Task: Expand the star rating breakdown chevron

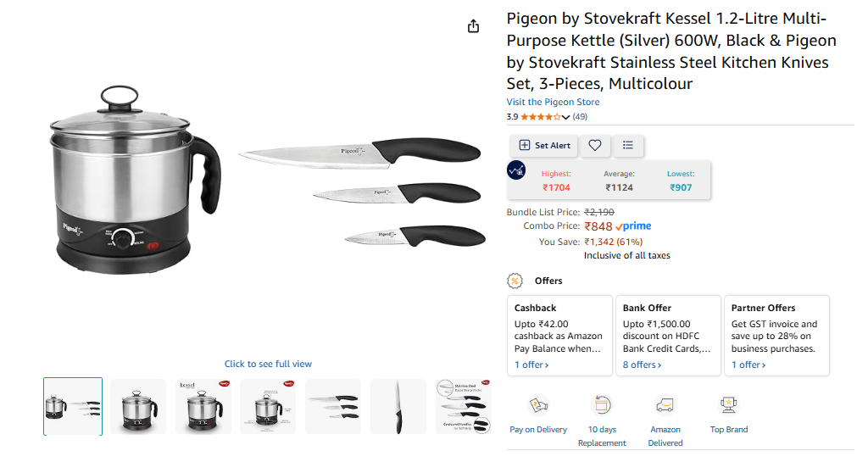Action: pyautogui.click(x=566, y=117)
